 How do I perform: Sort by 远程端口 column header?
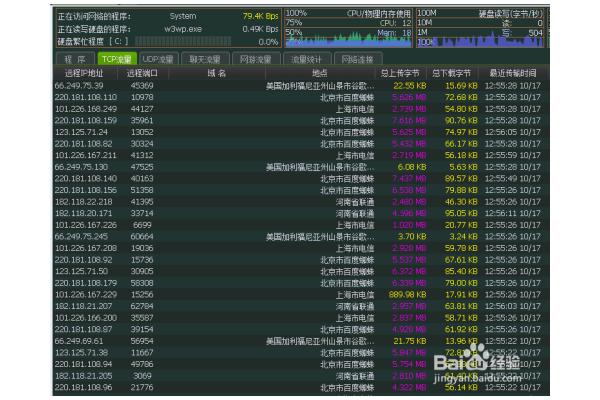[x=143, y=74]
